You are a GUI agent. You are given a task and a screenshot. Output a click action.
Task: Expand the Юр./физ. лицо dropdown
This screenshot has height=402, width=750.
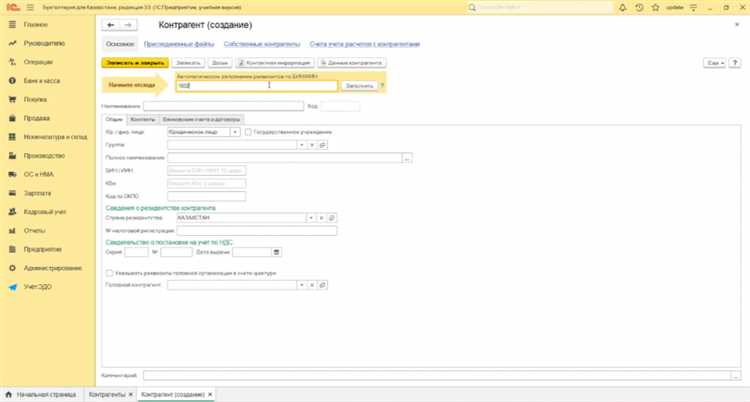[235, 131]
